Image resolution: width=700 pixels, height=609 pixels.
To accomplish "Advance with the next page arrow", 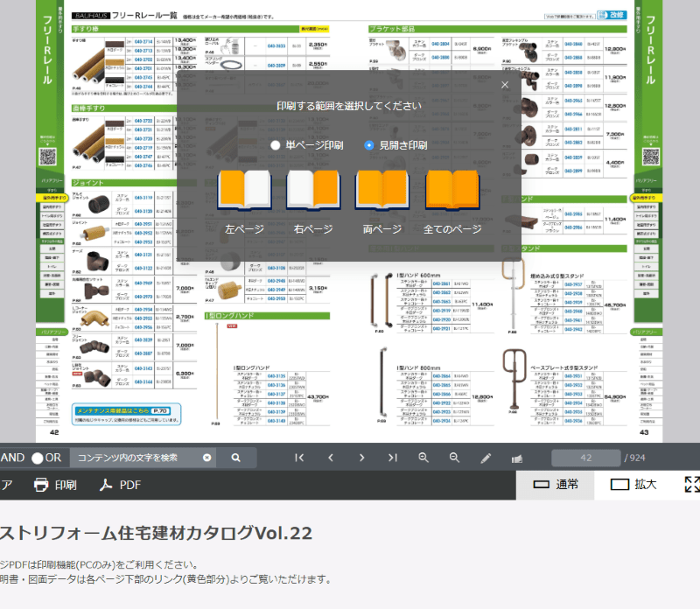I will click(362, 458).
